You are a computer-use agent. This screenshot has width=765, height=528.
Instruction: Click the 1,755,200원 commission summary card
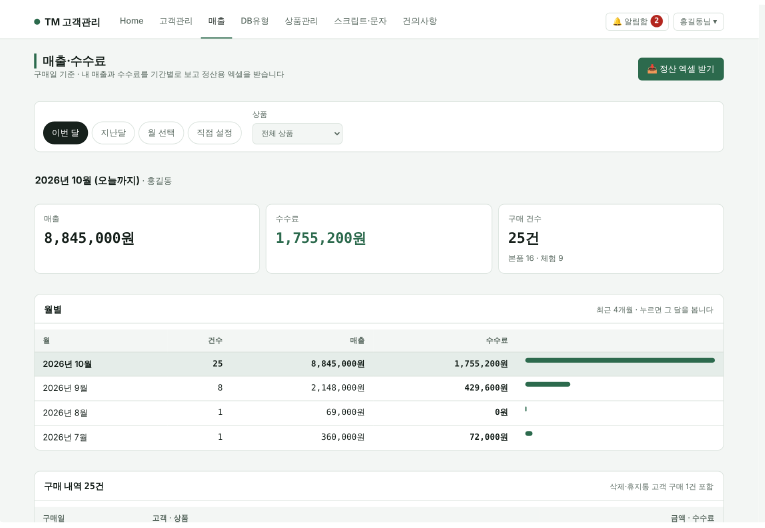[x=379, y=239]
